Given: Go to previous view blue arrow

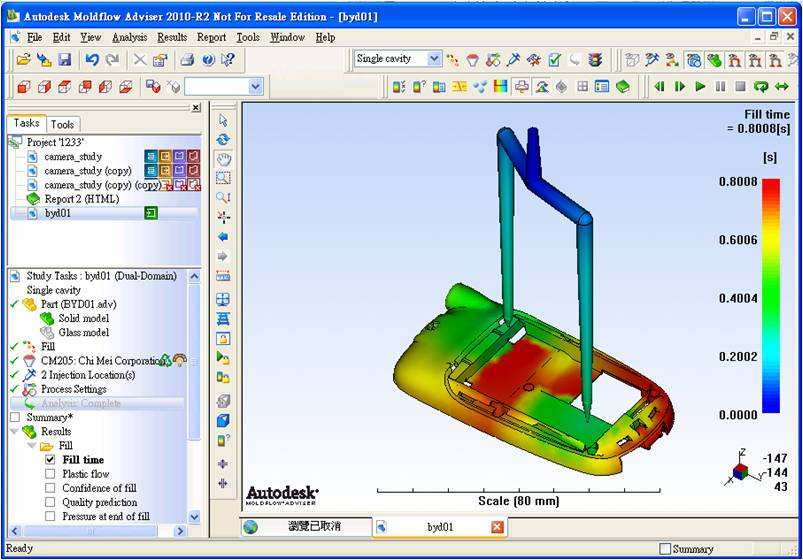Looking at the screenshot, I should (223, 237).
